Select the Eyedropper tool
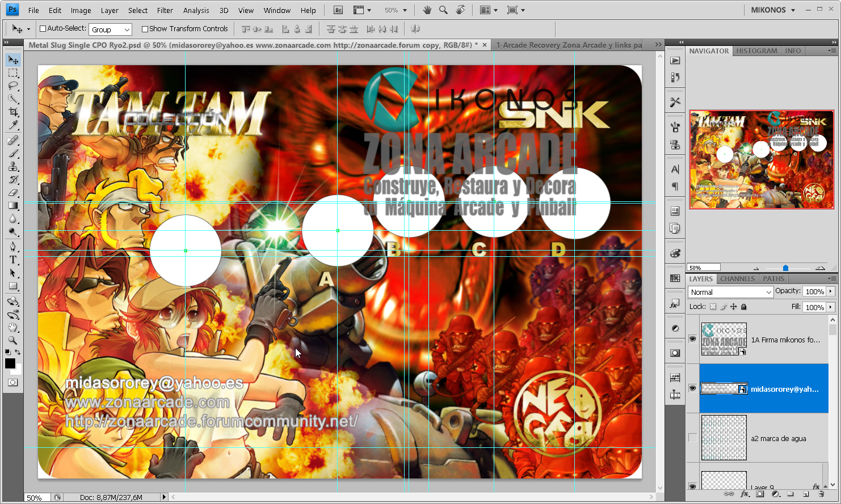 point(13,125)
